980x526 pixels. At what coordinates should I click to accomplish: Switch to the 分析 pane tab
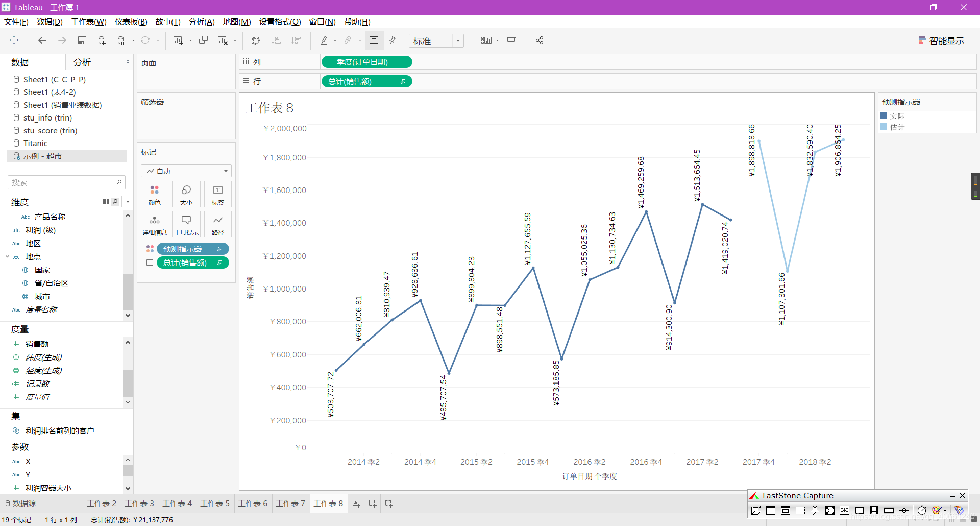pos(82,62)
